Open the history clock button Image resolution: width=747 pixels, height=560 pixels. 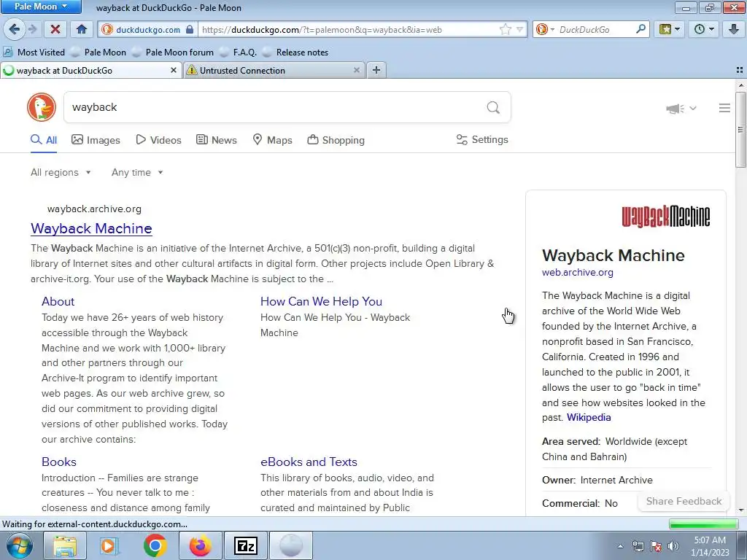(704, 29)
